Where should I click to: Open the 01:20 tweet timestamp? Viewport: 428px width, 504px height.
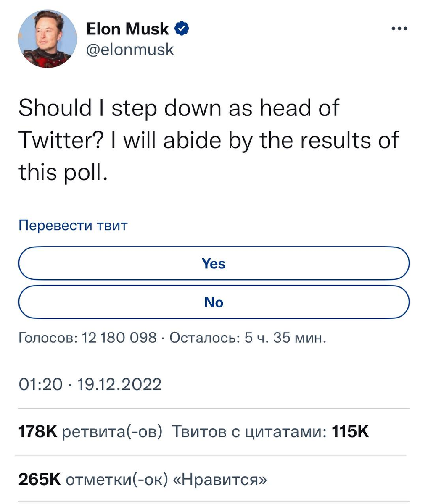[x=40, y=384]
